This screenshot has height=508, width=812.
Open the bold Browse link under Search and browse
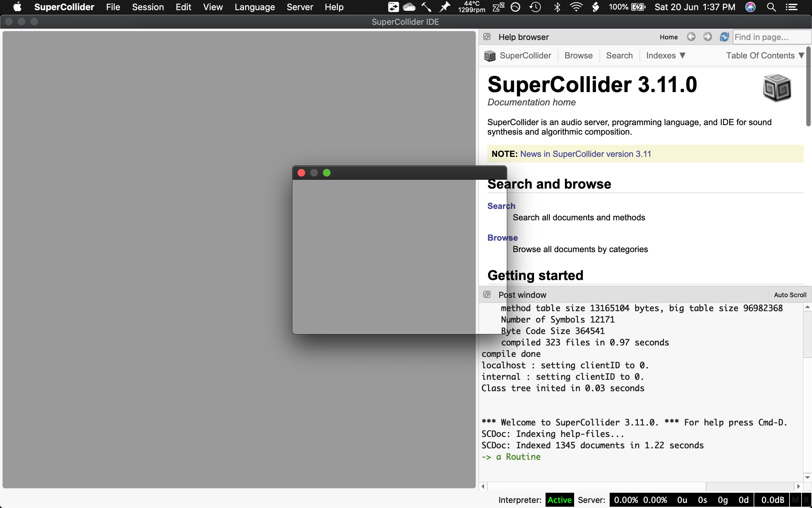tap(502, 237)
